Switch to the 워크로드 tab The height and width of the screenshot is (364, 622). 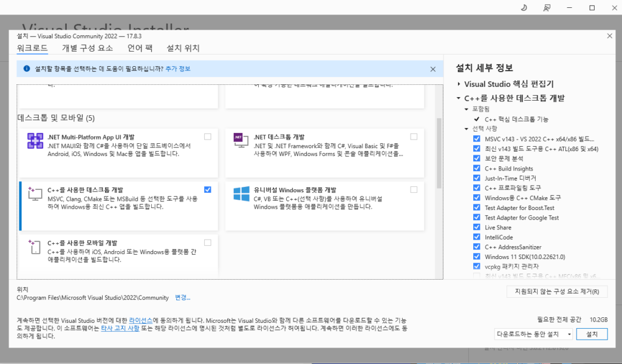[32, 49]
